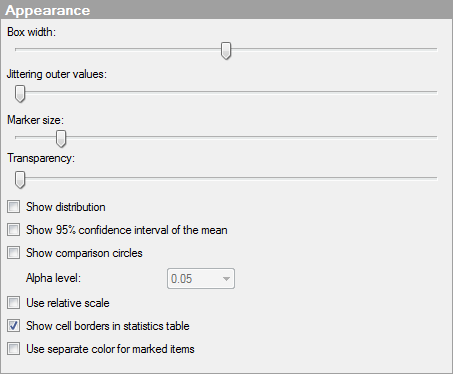Click Box width track left of its handle
Screen dimensions: 453x374
[118, 49]
